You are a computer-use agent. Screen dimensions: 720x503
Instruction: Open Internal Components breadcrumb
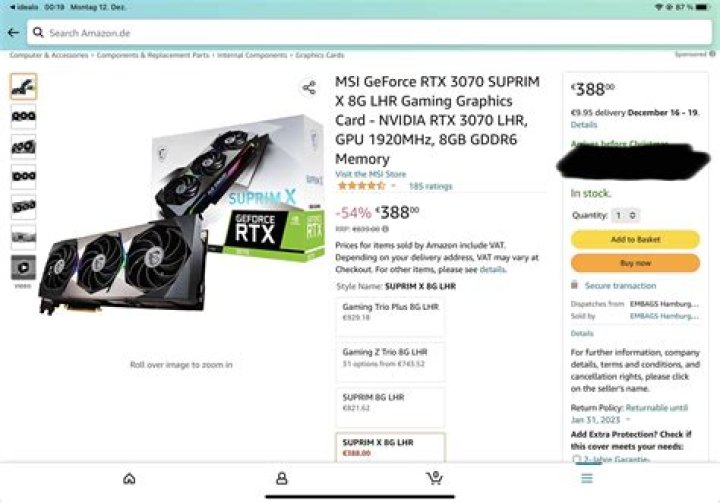[252, 55]
